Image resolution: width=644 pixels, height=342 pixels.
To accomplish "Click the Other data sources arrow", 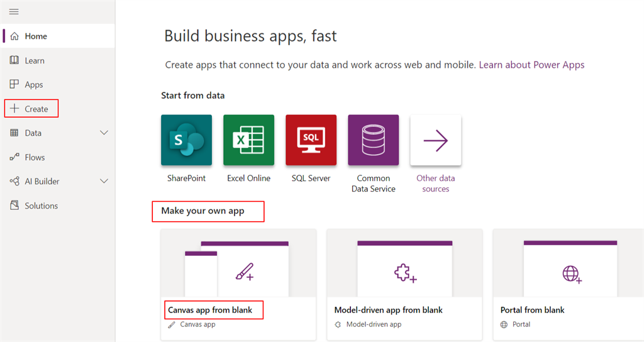I will pyautogui.click(x=435, y=140).
